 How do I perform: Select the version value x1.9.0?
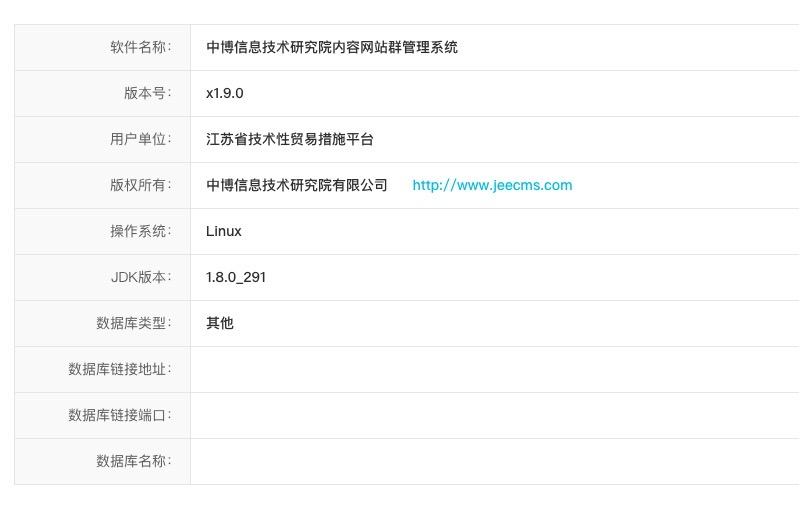point(225,93)
